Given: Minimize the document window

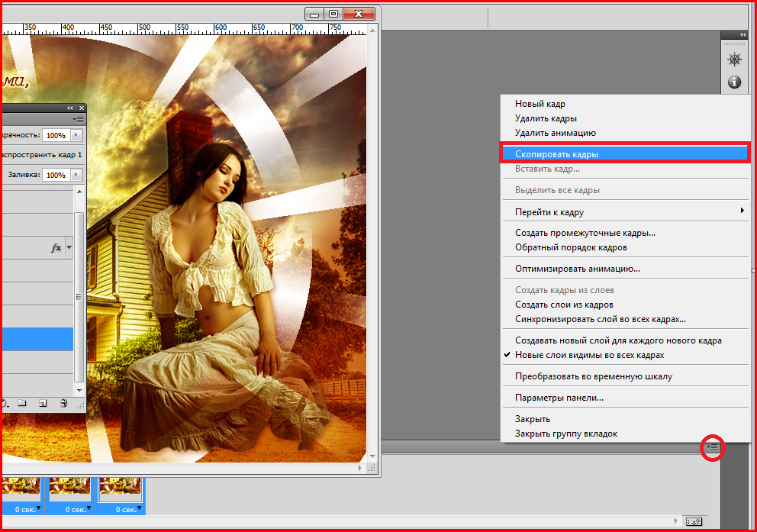Looking at the screenshot, I should (x=314, y=14).
